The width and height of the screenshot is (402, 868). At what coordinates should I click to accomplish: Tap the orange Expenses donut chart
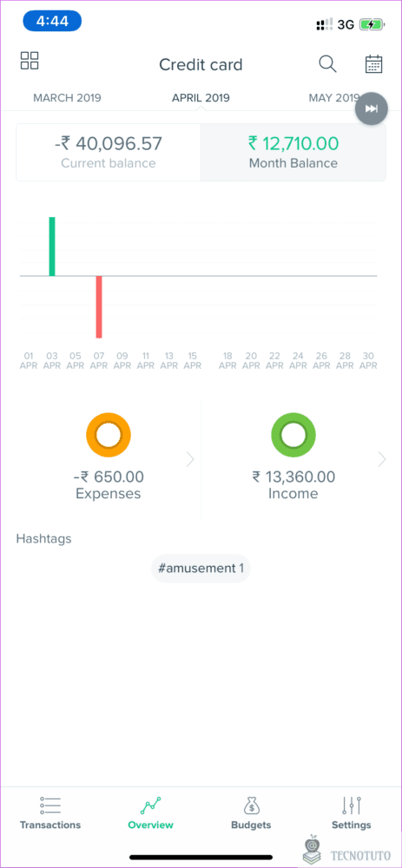coord(108,435)
